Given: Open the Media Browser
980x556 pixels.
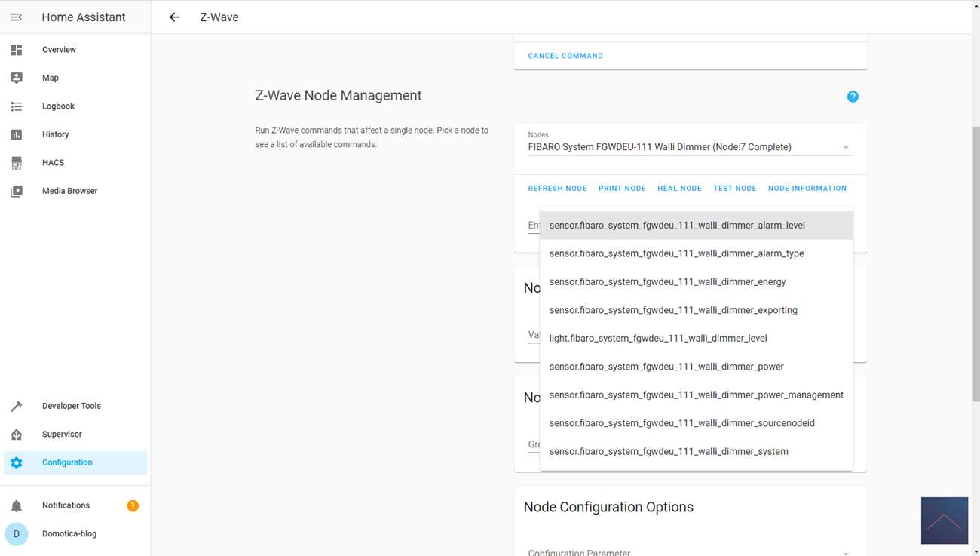Looking at the screenshot, I should (69, 191).
